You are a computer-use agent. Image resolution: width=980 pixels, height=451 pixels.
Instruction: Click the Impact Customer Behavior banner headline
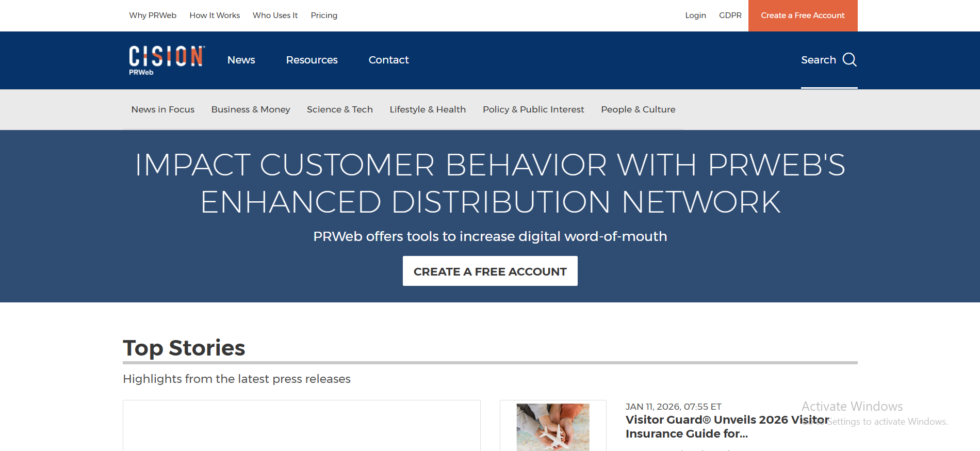[x=490, y=183]
